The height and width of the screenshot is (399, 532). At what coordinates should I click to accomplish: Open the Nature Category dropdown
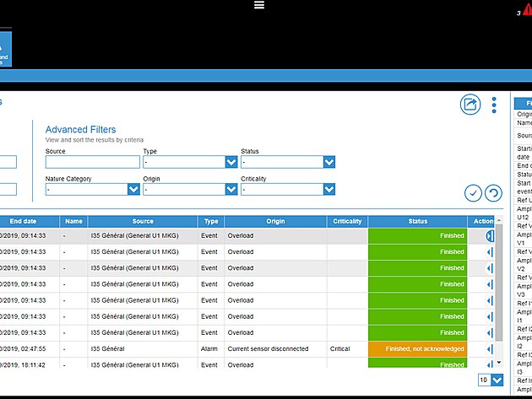[133, 190]
